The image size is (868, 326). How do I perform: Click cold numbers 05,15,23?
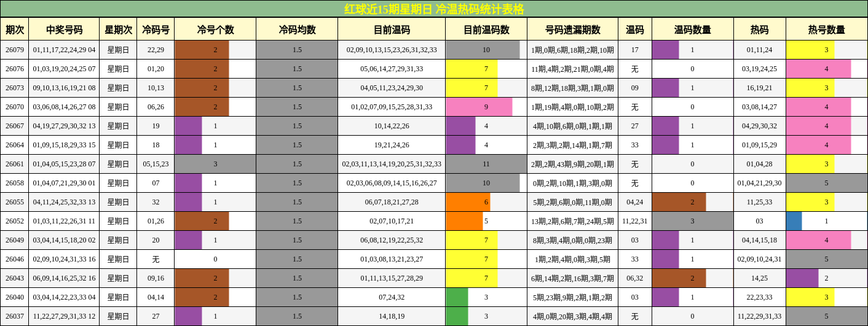click(156, 164)
